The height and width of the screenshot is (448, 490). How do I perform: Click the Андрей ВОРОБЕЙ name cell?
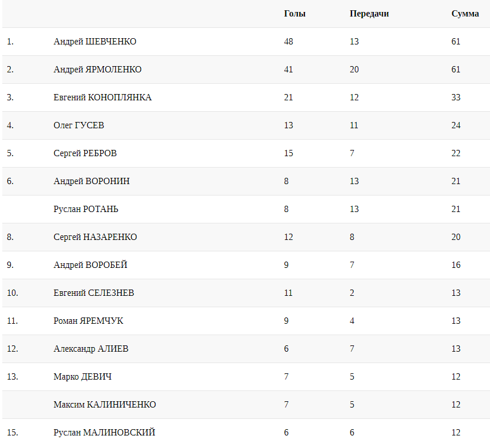coord(90,265)
